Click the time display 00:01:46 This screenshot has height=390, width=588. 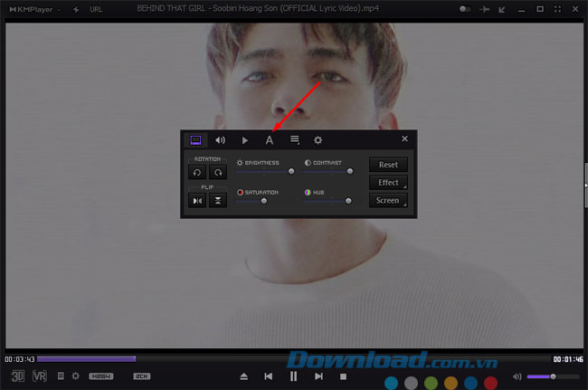568,359
